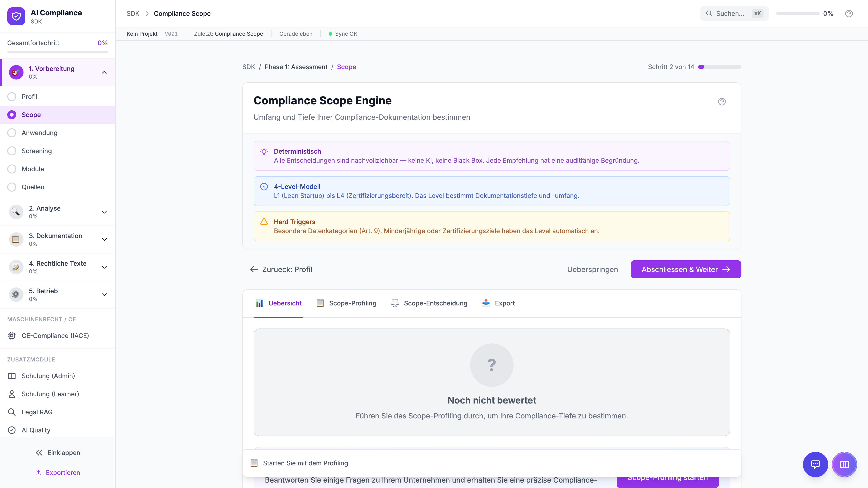
Task: Open the chat assistant floating button
Action: click(815, 465)
